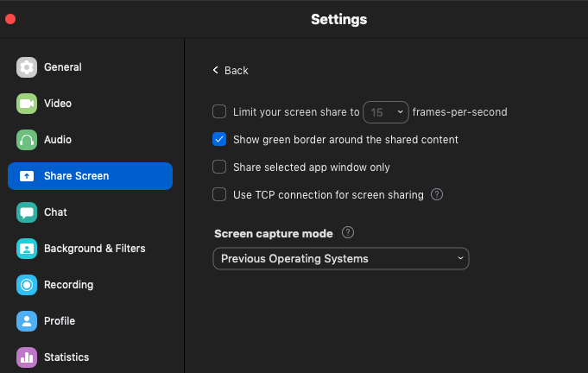Enable Share selected app window only
Screen dimensions: 588x373
pos(219,168)
